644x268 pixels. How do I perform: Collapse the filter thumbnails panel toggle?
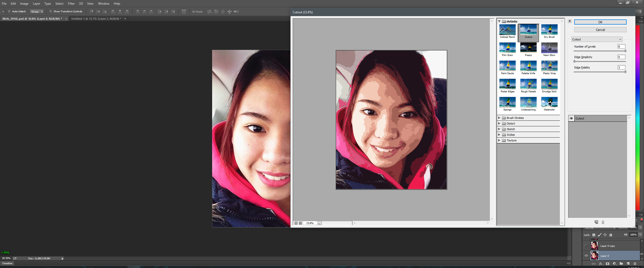point(570,21)
